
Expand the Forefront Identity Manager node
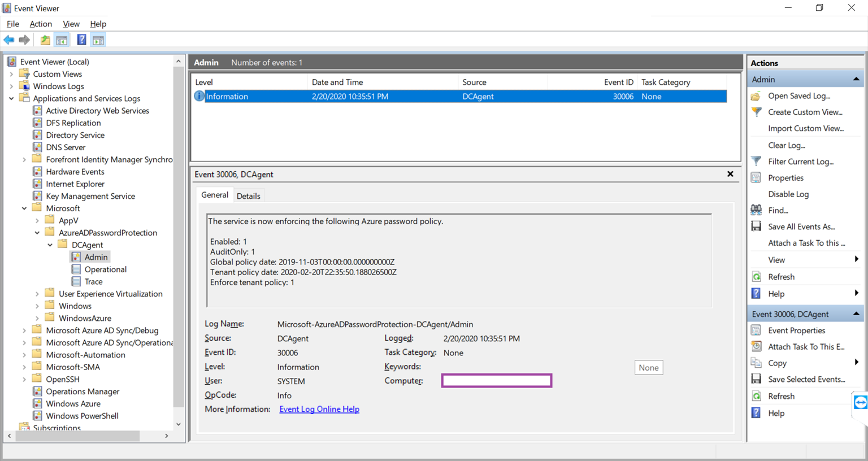pos(24,160)
